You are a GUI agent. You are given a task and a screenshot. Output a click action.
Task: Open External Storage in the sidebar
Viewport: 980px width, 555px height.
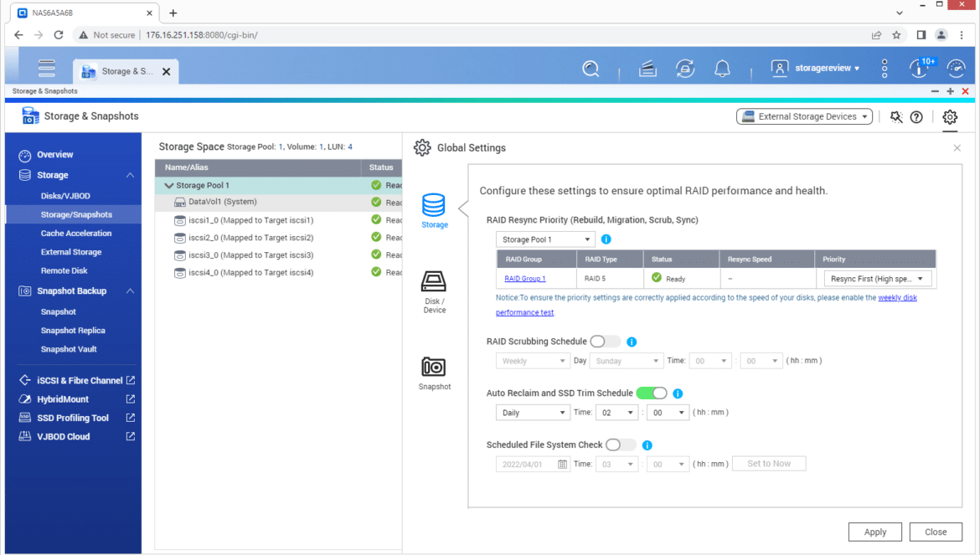tap(70, 252)
